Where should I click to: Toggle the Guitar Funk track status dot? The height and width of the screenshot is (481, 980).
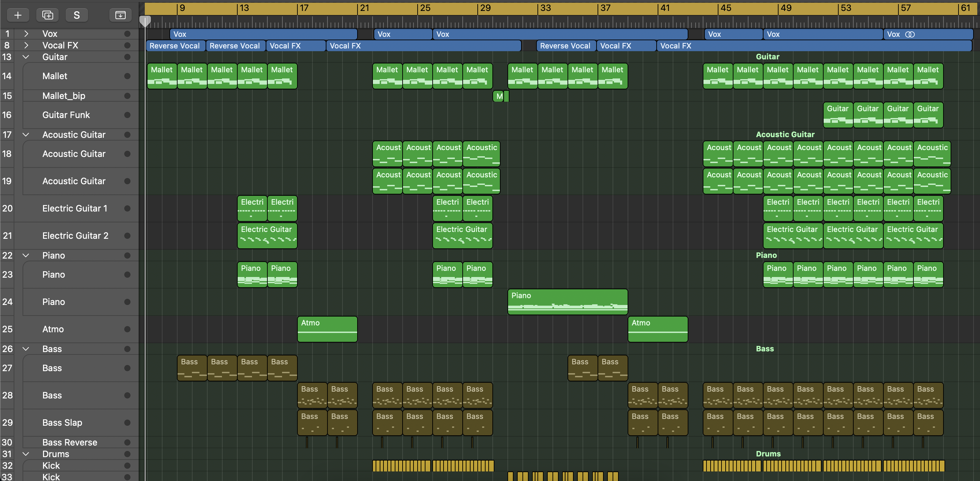127,115
